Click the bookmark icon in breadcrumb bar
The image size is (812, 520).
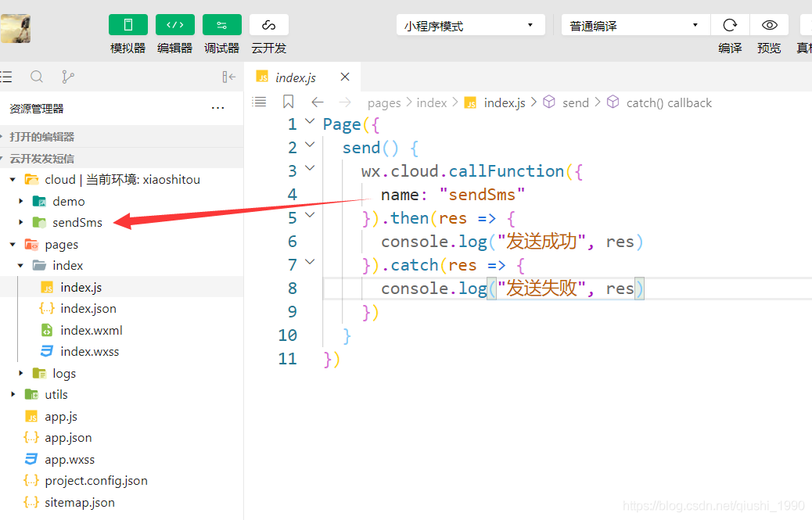tap(288, 102)
